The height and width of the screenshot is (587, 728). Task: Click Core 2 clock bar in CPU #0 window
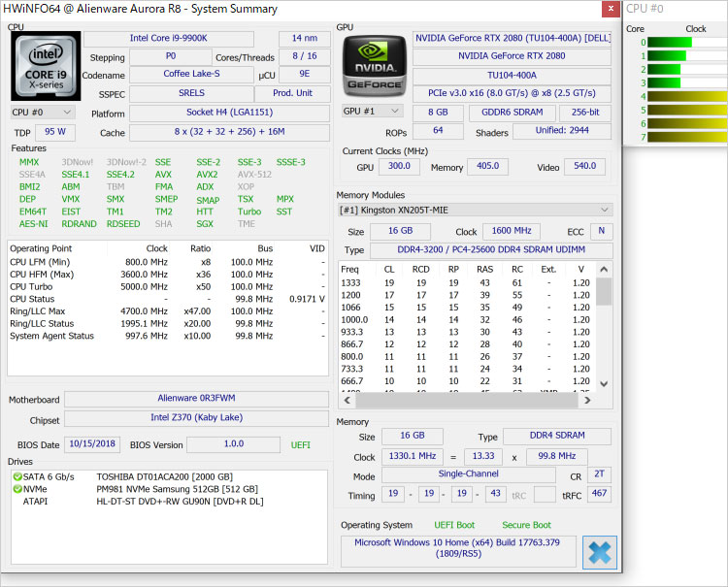pyautogui.click(x=664, y=69)
